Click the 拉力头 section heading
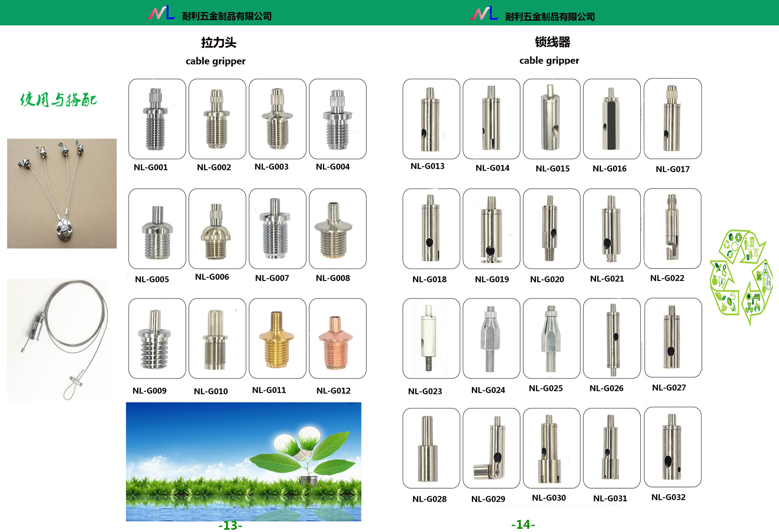779x532 pixels. [218, 43]
